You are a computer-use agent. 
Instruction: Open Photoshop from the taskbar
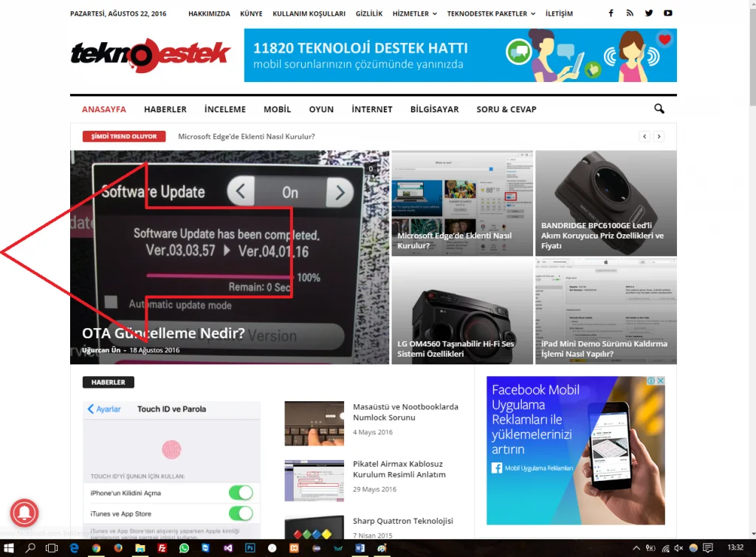(250, 549)
